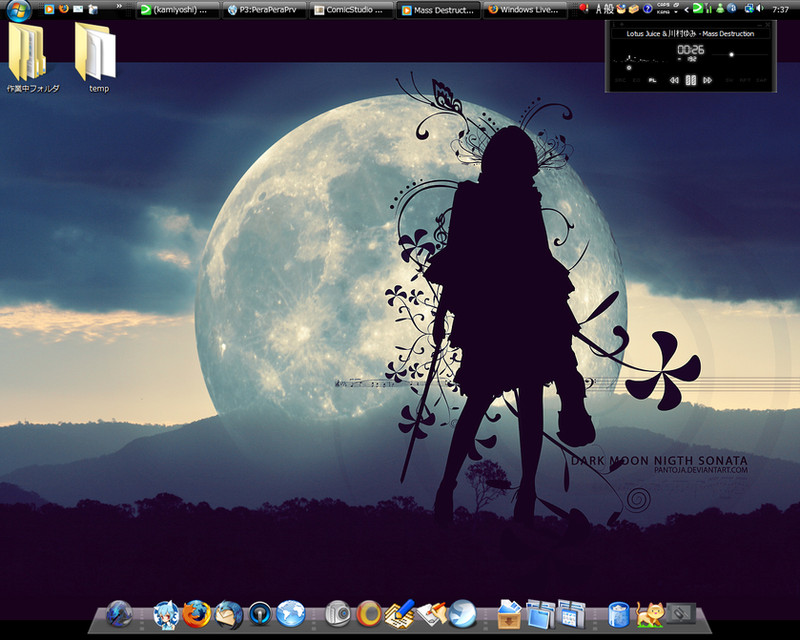Toggle the CAPS lock indicator in language bar

click(x=663, y=5)
